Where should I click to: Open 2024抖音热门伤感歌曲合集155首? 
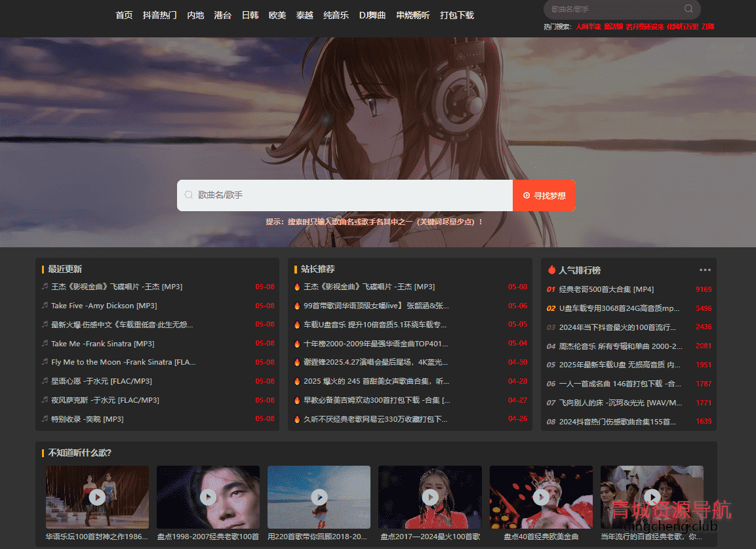(x=618, y=422)
